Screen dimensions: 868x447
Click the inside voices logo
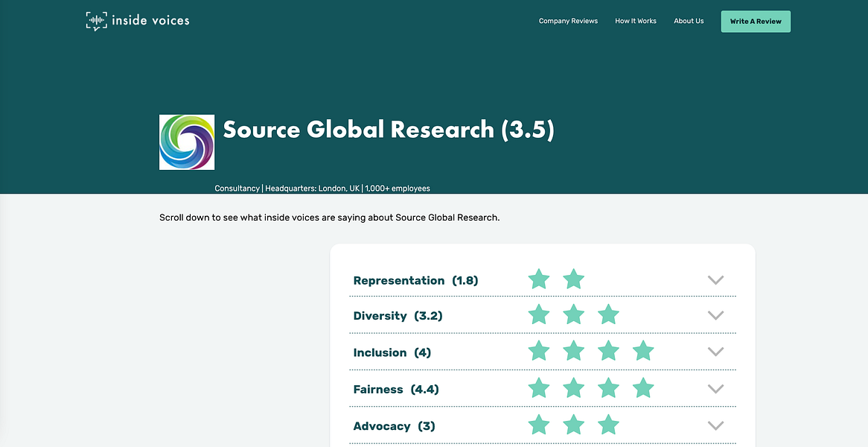(137, 21)
